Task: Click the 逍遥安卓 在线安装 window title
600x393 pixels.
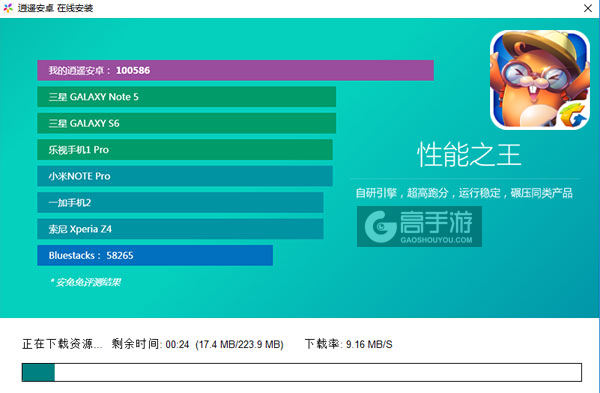Action: tap(55, 8)
